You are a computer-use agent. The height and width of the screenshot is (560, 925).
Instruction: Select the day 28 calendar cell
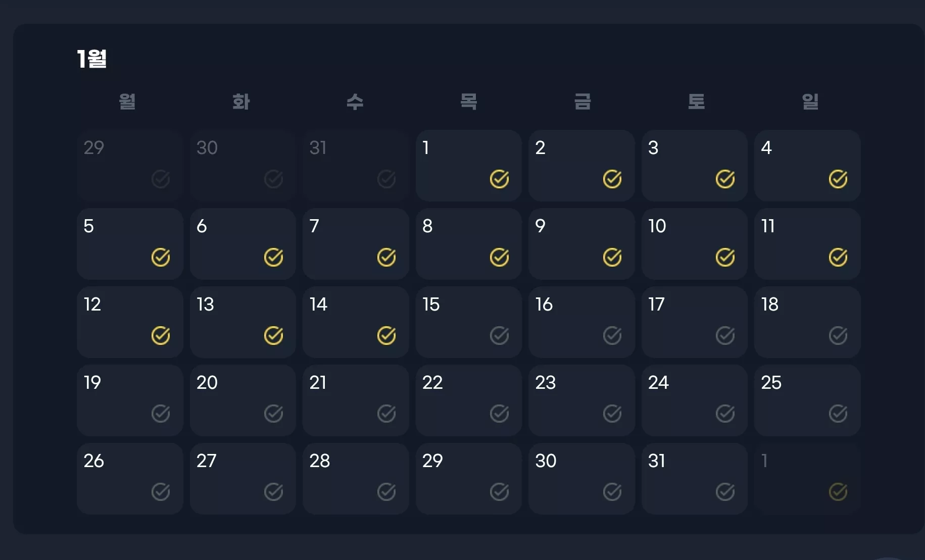[x=356, y=479]
